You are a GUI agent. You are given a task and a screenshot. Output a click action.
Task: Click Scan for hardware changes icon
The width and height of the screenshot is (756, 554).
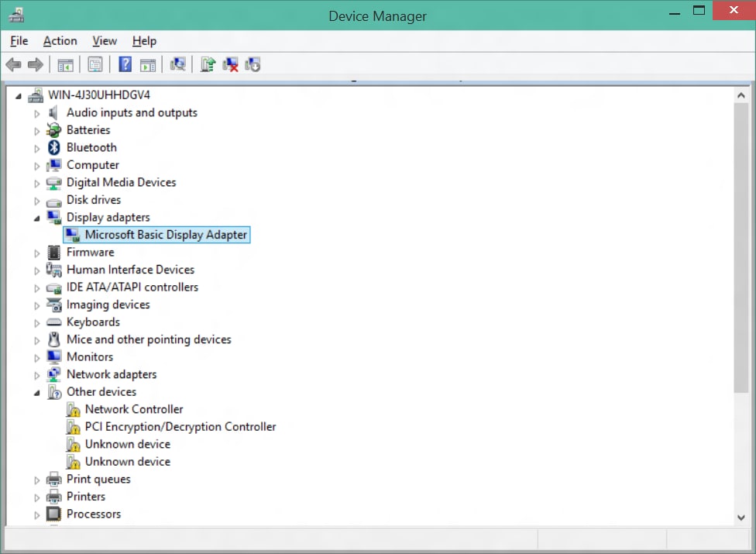click(177, 64)
